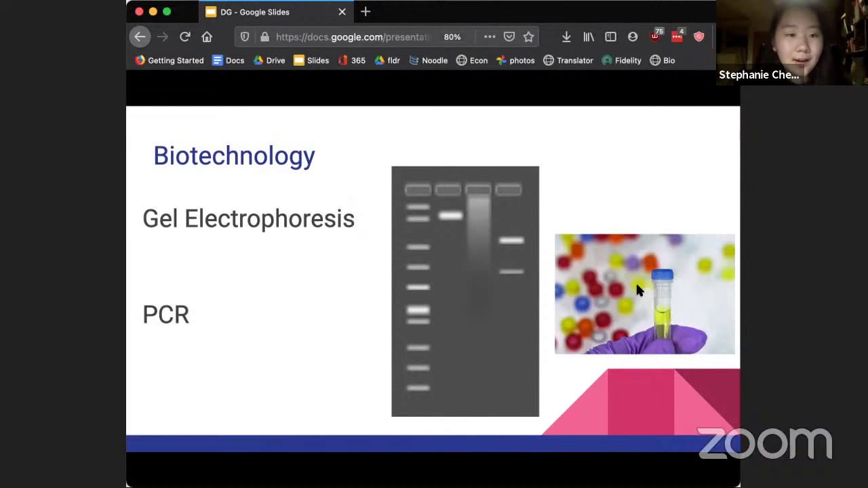Image resolution: width=868 pixels, height=488 pixels.
Task: Select the DG - Google Slides tab
Action: click(x=276, y=12)
